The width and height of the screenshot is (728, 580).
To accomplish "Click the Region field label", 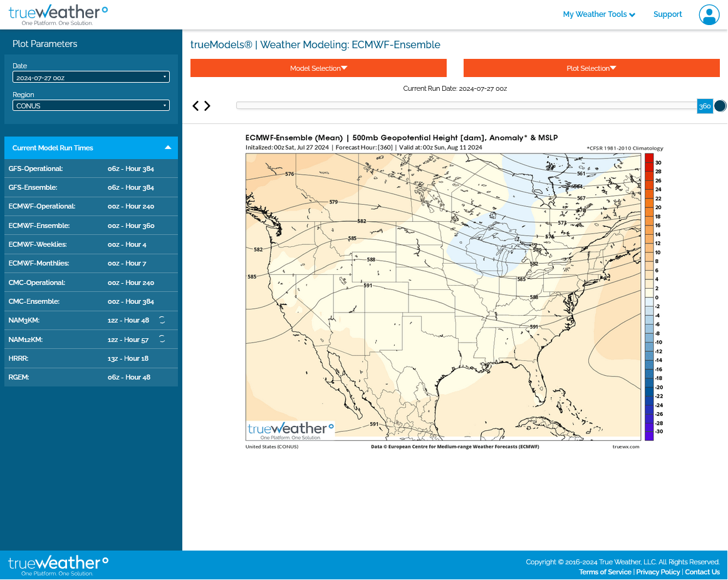I will (x=23, y=95).
